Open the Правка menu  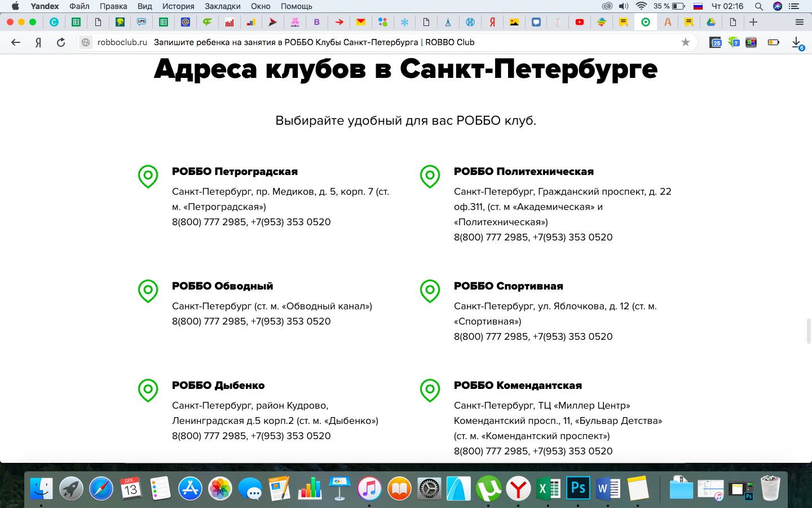[x=113, y=6]
